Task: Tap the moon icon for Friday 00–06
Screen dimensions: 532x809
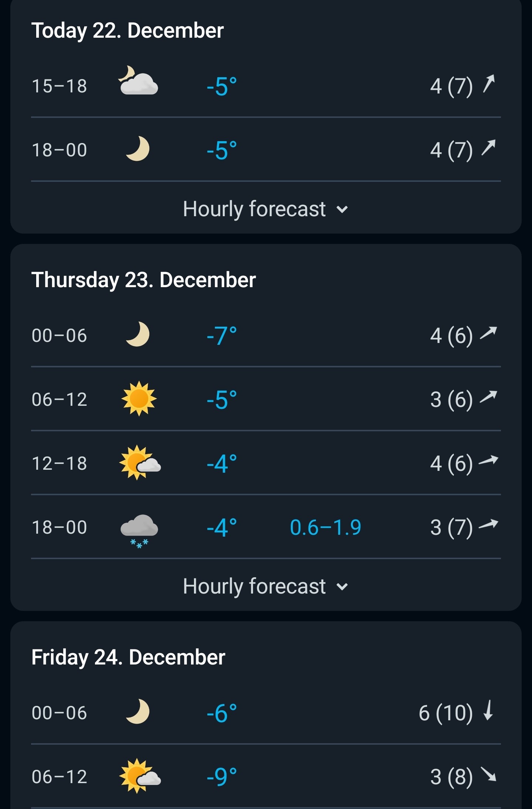Action: (x=138, y=711)
